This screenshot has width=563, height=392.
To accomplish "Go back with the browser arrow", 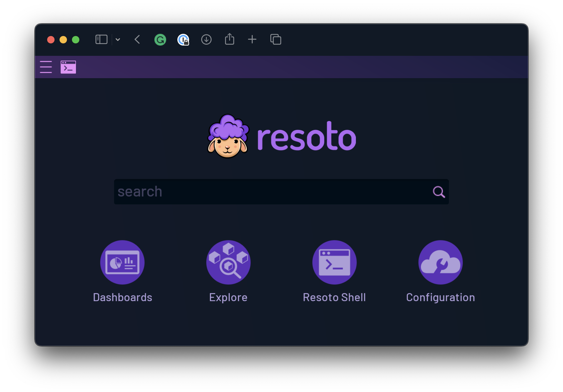I will (137, 39).
